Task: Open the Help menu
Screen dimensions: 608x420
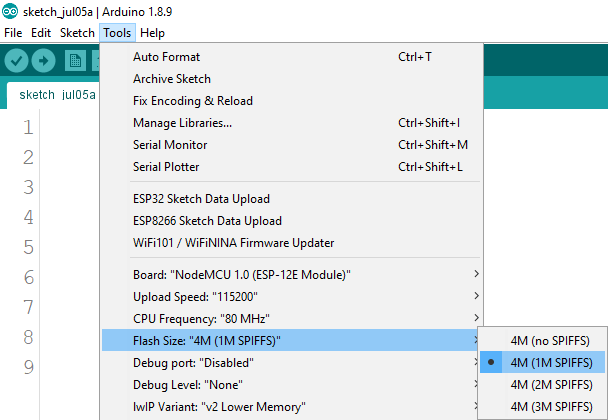Action: pyautogui.click(x=152, y=32)
